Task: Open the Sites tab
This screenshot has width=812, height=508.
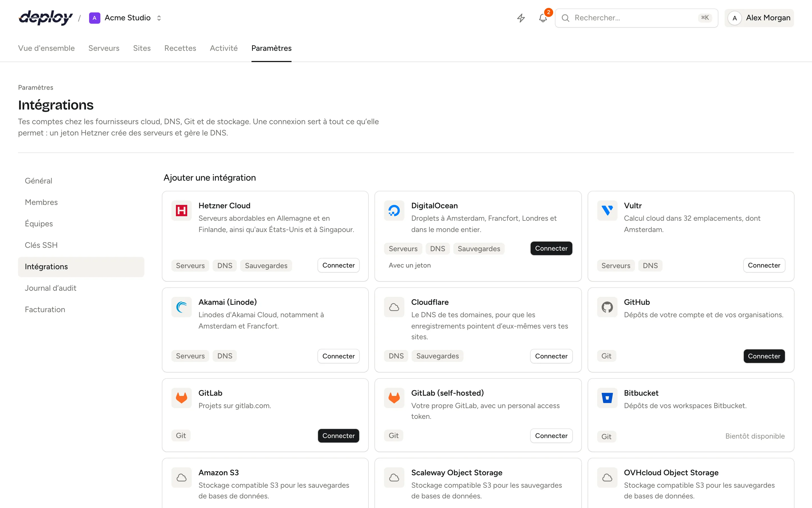Action: click(x=142, y=48)
